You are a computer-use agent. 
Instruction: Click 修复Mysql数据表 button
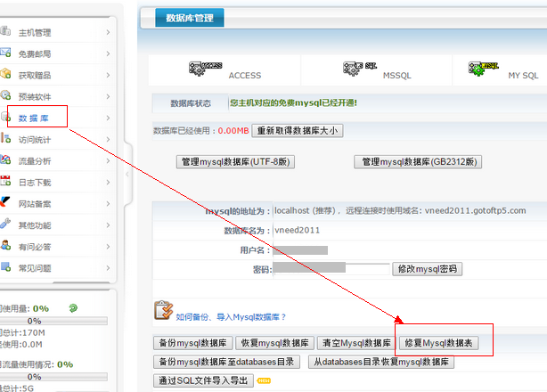[440, 343]
